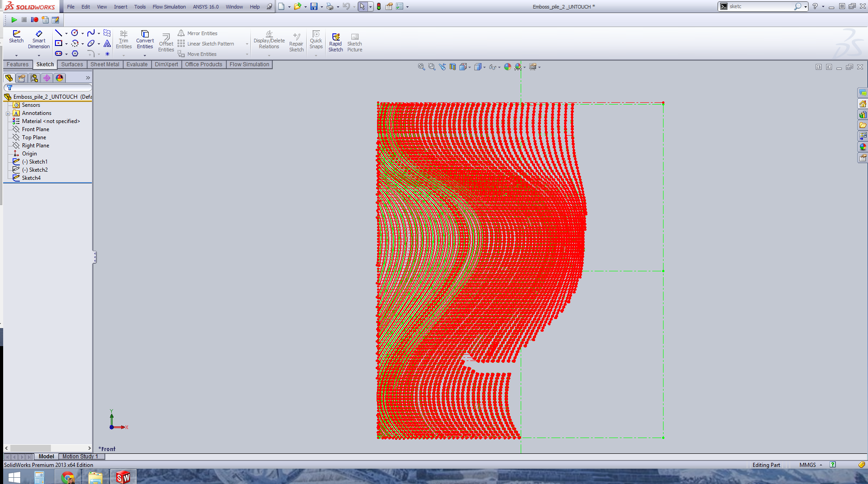Open the PropertyManager tab icon
The height and width of the screenshot is (484, 868).
click(x=22, y=78)
